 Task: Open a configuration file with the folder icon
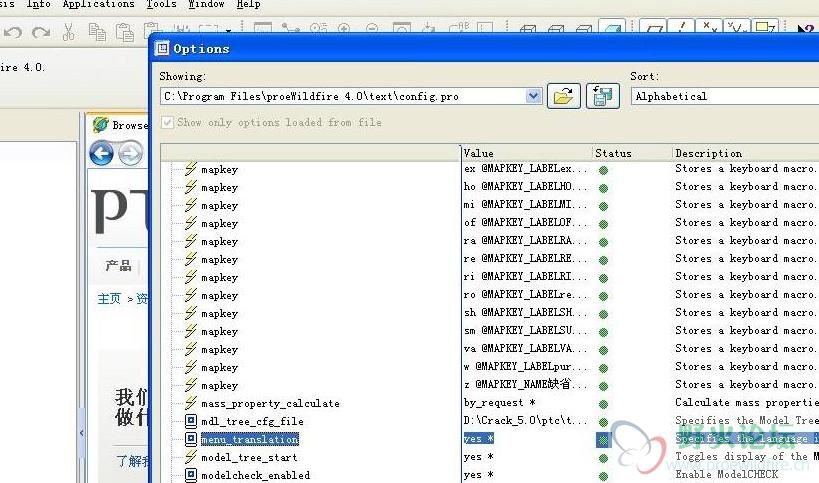pos(564,96)
